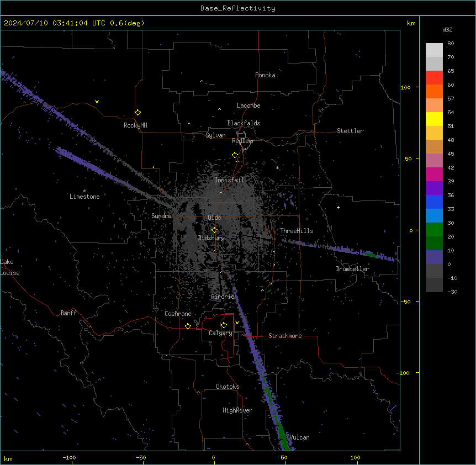Select the Ponoka city label
This screenshot has width=476, height=465.
point(265,75)
